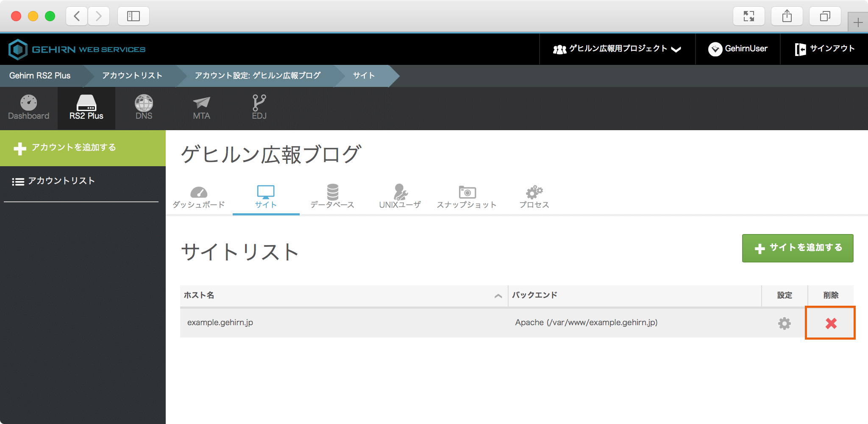Go to アカウントリスト breadcrumb

(x=132, y=75)
